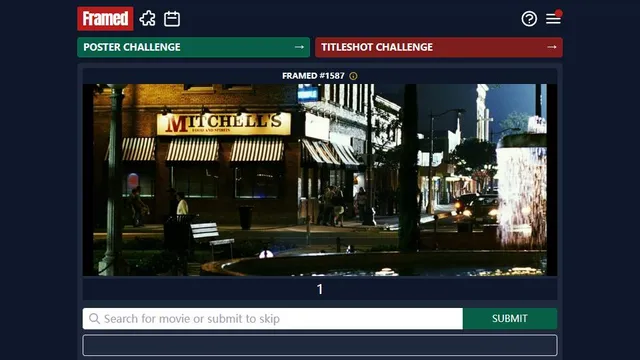Viewport: 640px width, 360px height.
Task: Click the Framed logo
Action: 105,18
